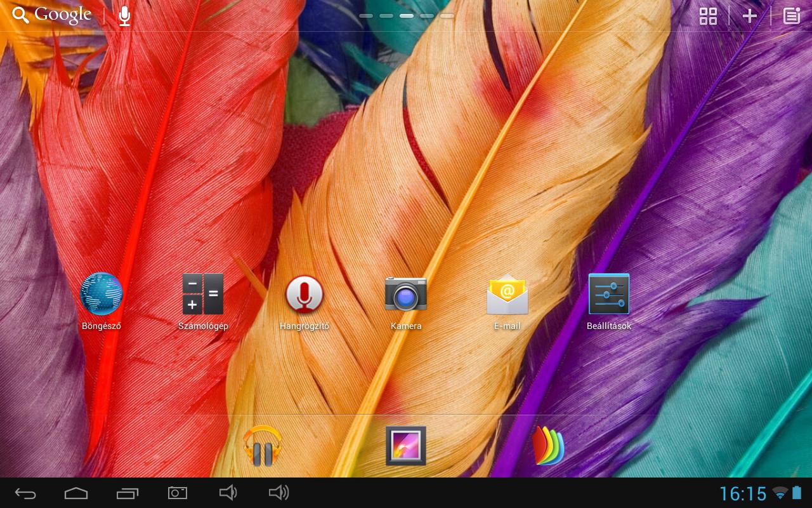Tap the Back navigation button
Image resolution: width=812 pixels, height=508 pixels.
[x=26, y=493]
